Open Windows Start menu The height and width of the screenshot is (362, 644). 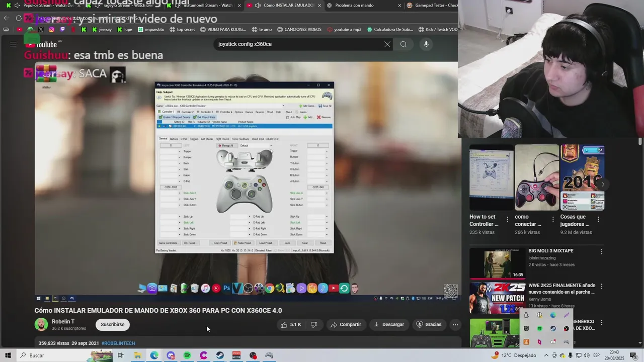[x=8, y=355]
